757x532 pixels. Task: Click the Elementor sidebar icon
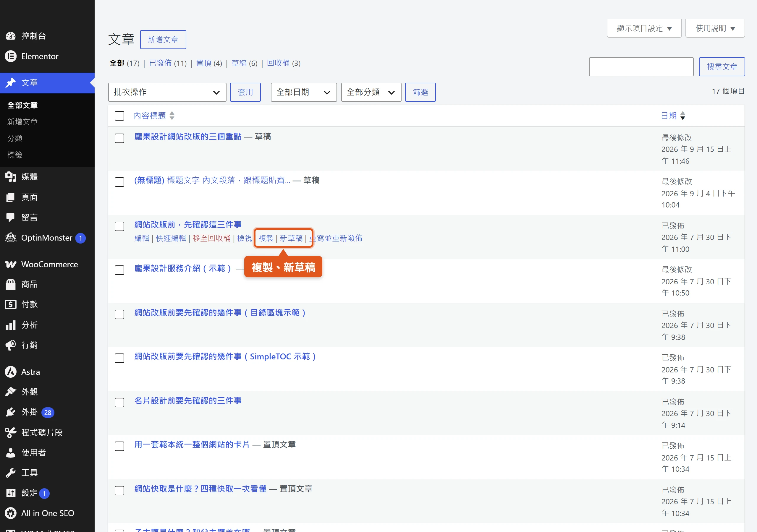click(x=11, y=56)
